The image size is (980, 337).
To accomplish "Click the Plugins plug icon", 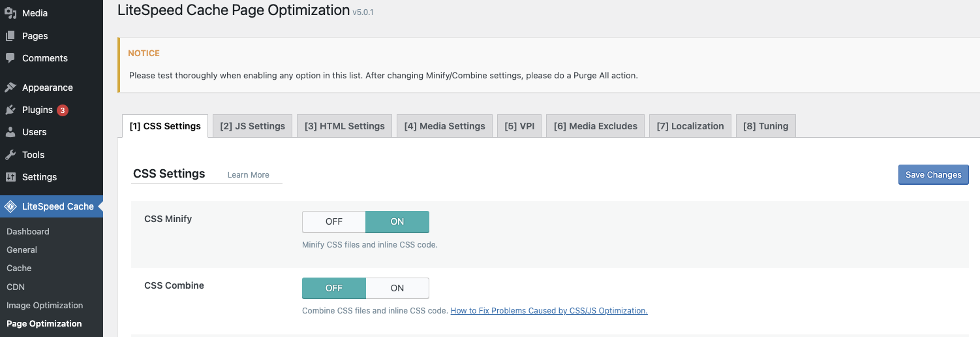I will [x=10, y=110].
